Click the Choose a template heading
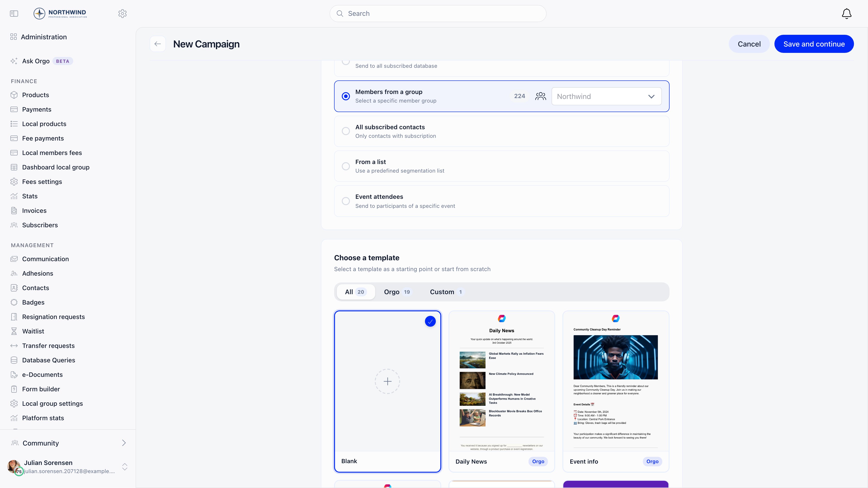Screen dimensions: 868x488 coord(367,258)
